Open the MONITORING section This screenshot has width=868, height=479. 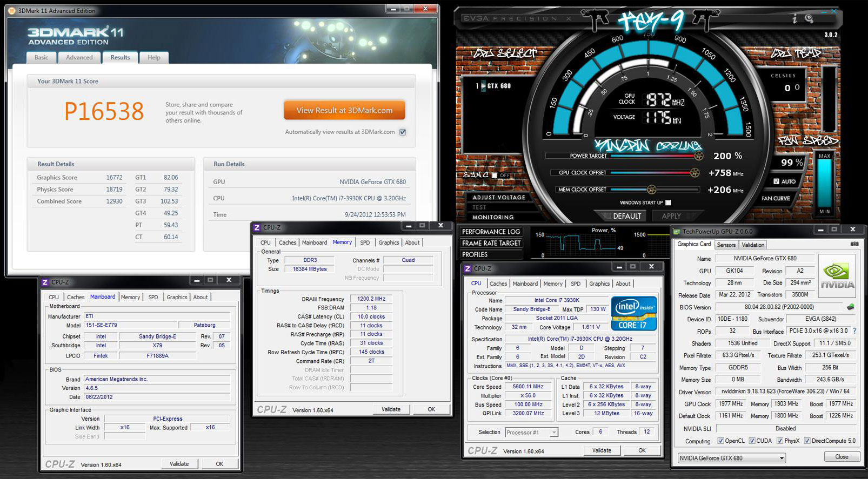tap(493, 217)
